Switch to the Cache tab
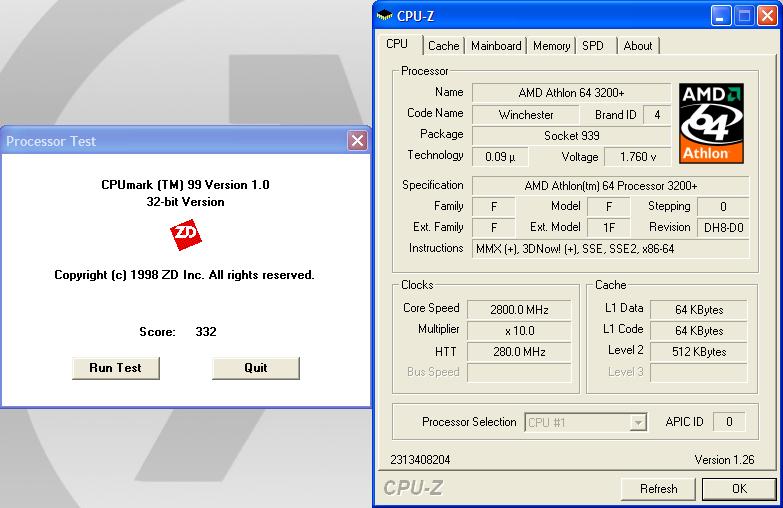The height and width of the screenshot is (508, 783). pyautogui.click(x=444, y=46)
